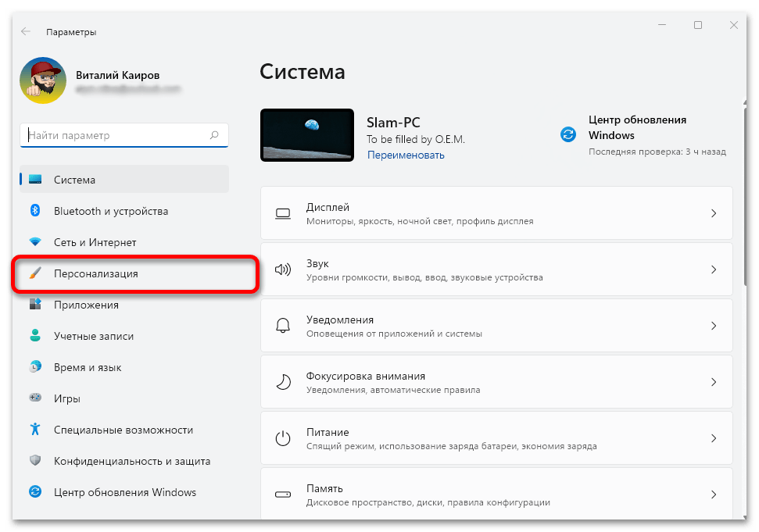Click the privacy shield icon

point(35,460)
